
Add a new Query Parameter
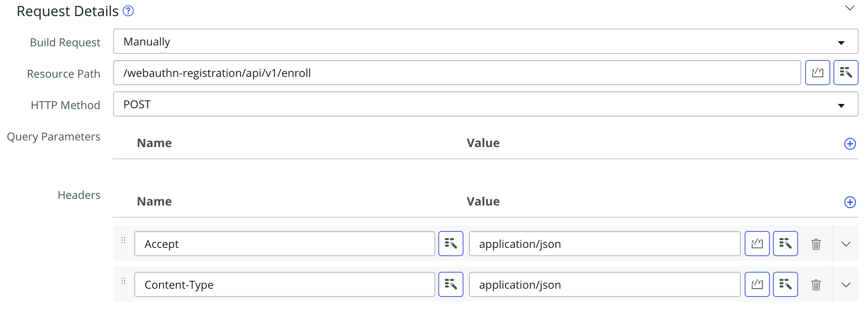pos(850,144)
